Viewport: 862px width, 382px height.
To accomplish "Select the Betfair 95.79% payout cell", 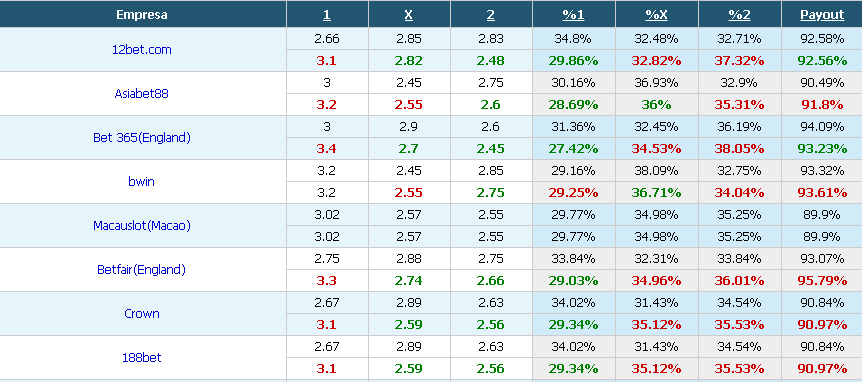I will (x=822, y=281).
